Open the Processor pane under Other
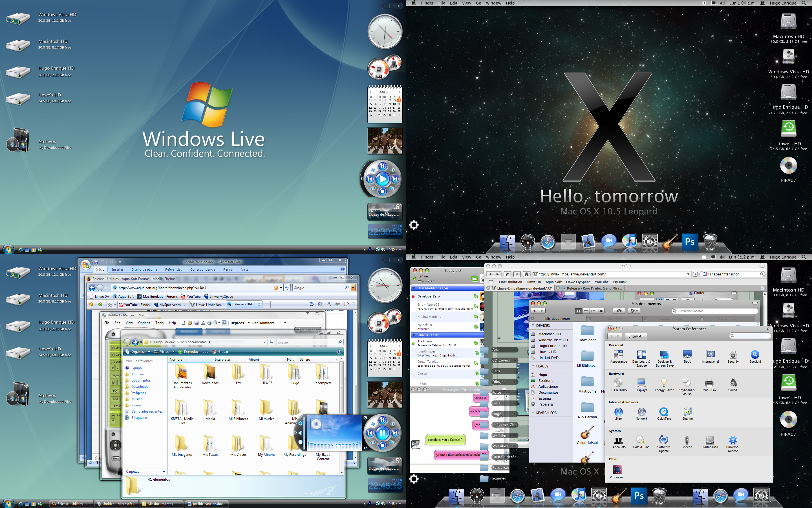This screenshot has height=508, width=812. coord(617,472)
